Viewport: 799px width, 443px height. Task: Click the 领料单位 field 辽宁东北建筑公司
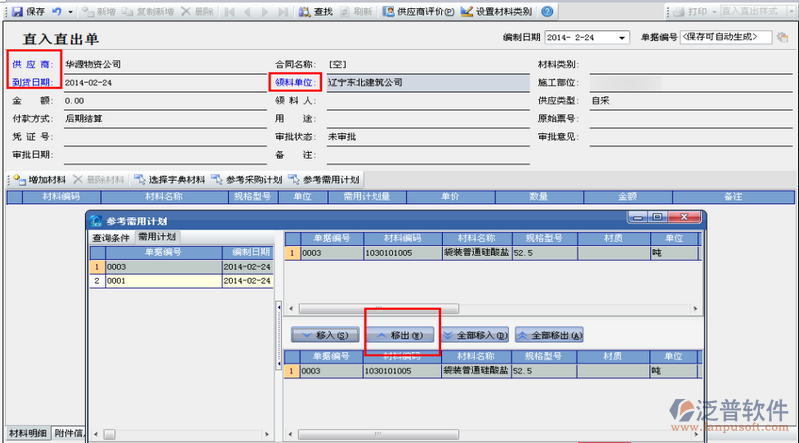coord(428,83)
